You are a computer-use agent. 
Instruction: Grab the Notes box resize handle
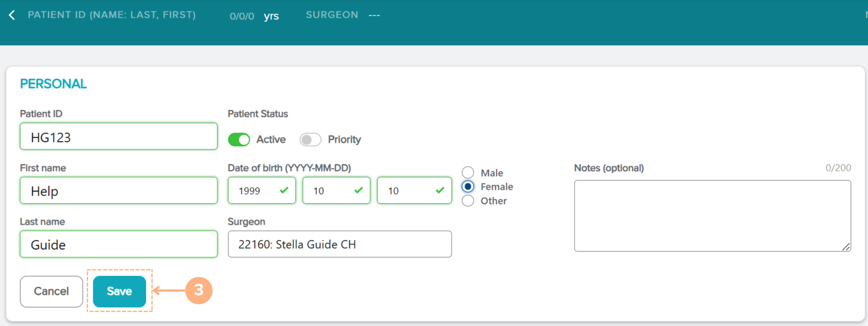click(846, 247)
